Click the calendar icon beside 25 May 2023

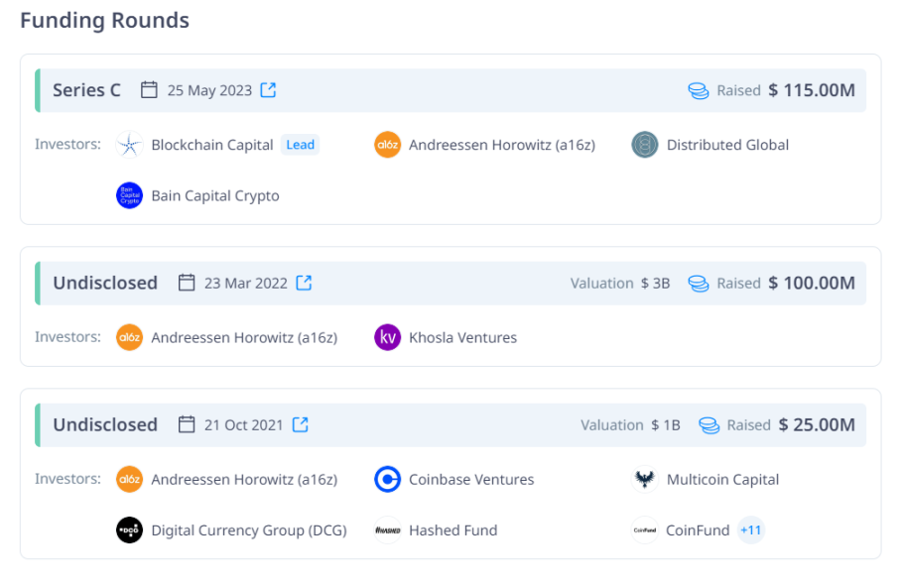point(149,90)
